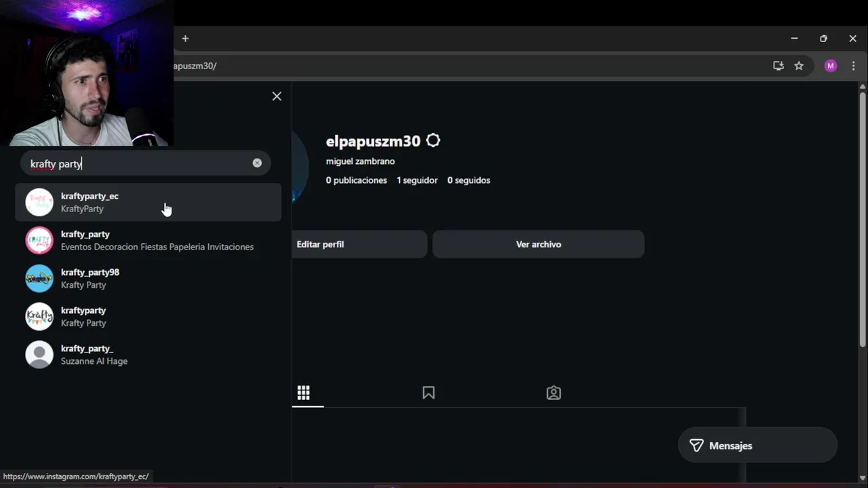
Task: Click the kraftyparty logo avatar
Action: 39,316
